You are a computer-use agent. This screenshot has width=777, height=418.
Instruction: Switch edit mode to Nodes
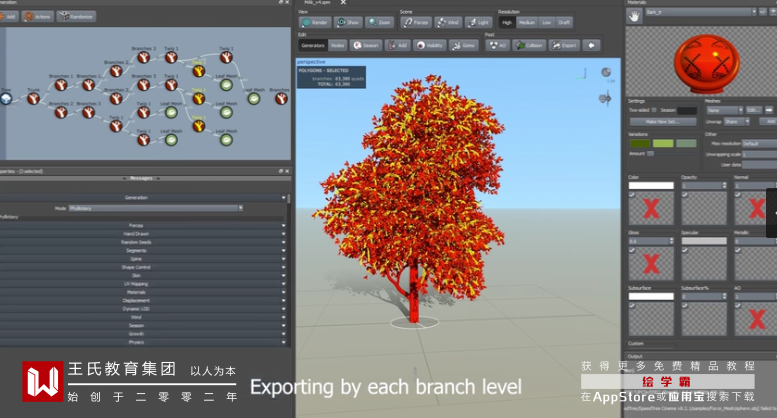click(337, 46)
